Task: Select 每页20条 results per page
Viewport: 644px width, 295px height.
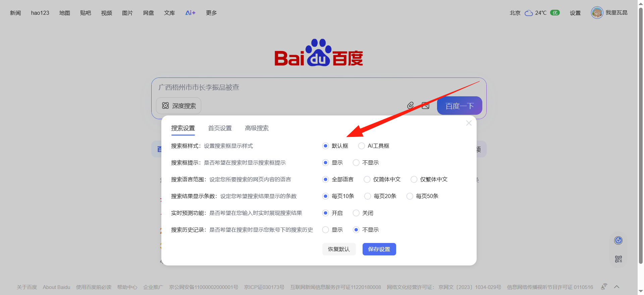Action: (x=368, y=196)
